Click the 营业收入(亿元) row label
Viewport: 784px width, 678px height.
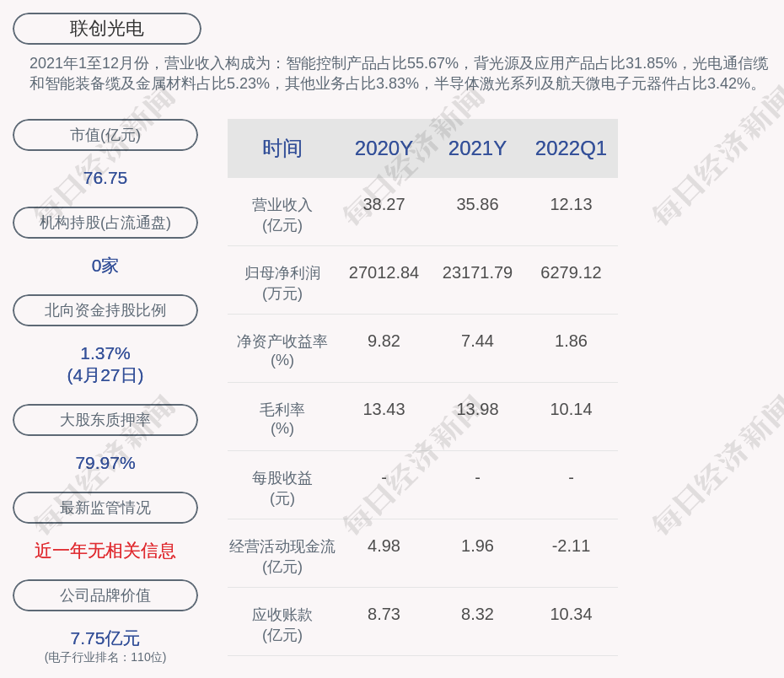coord(282,215)
